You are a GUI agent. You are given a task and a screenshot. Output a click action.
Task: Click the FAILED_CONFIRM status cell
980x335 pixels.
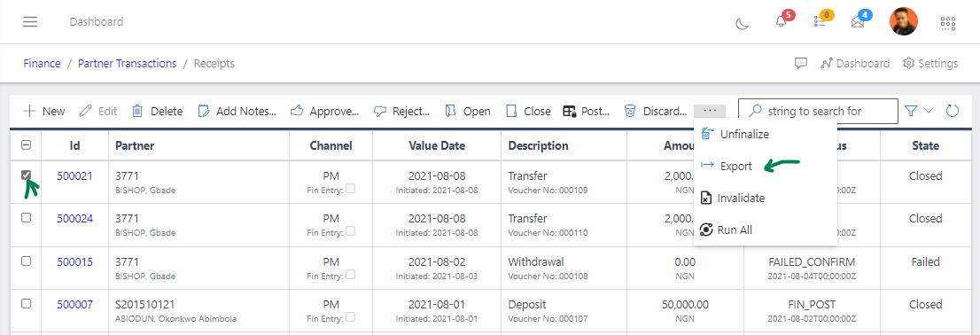(x=812, y=268)
